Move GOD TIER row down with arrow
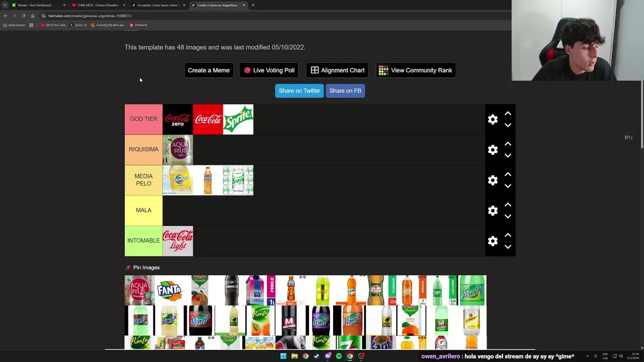Image resolution: width=644 pixels, height=362 pixels. (508, 125)
